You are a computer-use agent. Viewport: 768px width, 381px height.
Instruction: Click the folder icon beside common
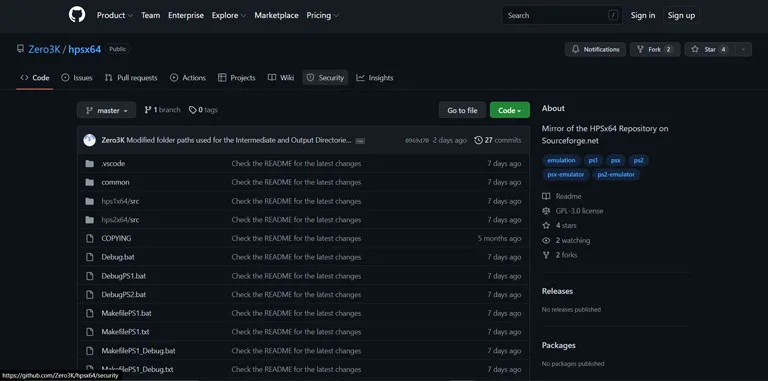pos(89,182)
